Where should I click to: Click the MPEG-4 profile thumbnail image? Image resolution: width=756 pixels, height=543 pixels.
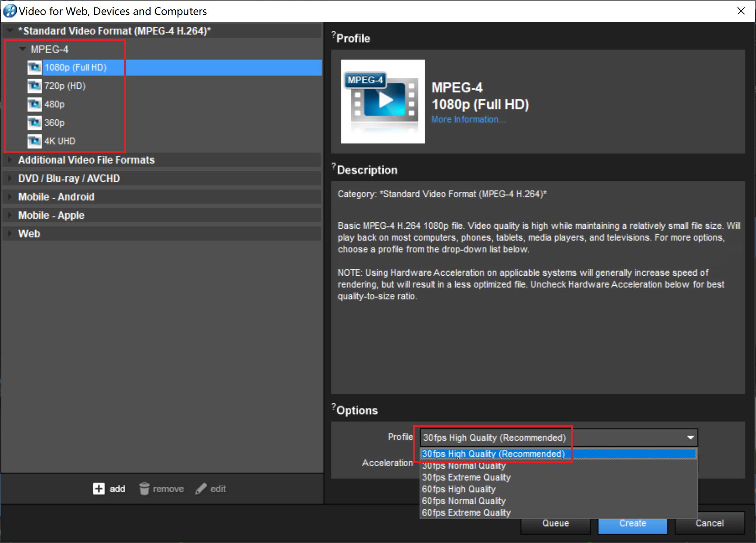pyautogui.click(x=383, y=101)
